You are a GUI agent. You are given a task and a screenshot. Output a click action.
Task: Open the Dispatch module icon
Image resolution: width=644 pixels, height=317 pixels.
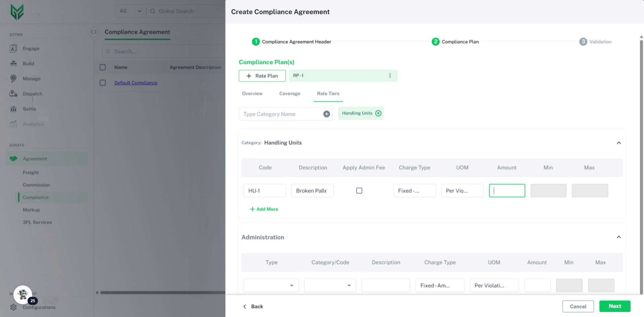13,94
